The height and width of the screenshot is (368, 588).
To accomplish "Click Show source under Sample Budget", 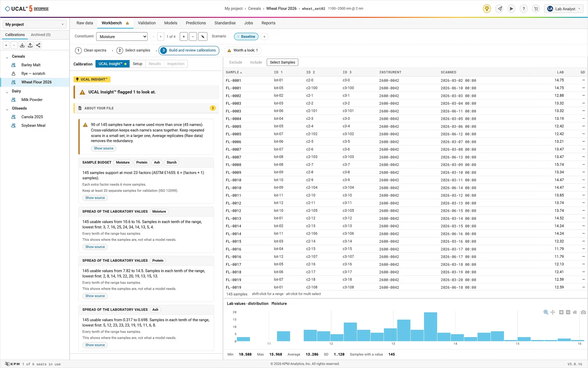I will (x=95, y=198).
